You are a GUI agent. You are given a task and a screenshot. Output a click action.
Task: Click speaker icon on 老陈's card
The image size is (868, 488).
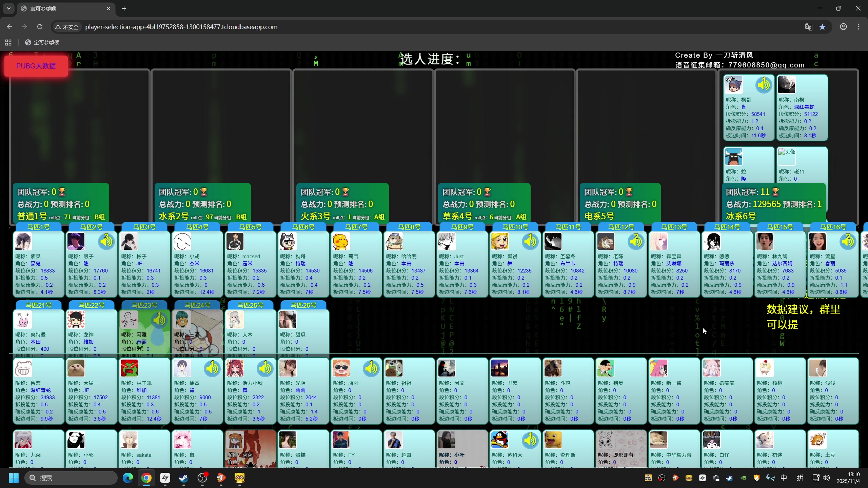pos(636,241)
